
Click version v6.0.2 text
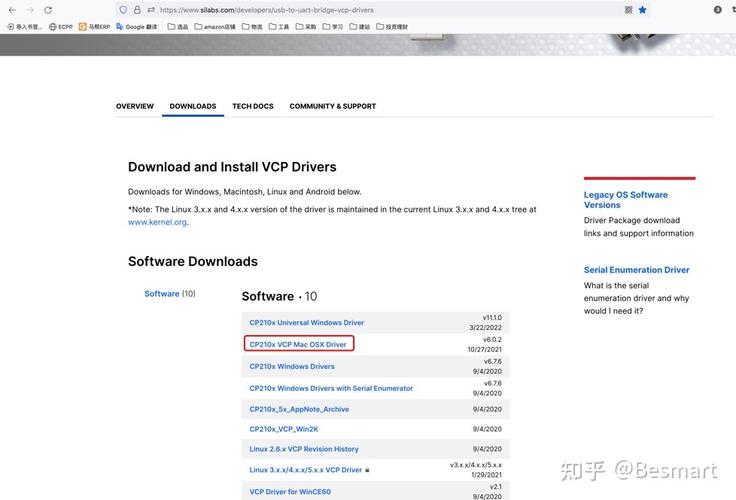click(x=492, y=339)
